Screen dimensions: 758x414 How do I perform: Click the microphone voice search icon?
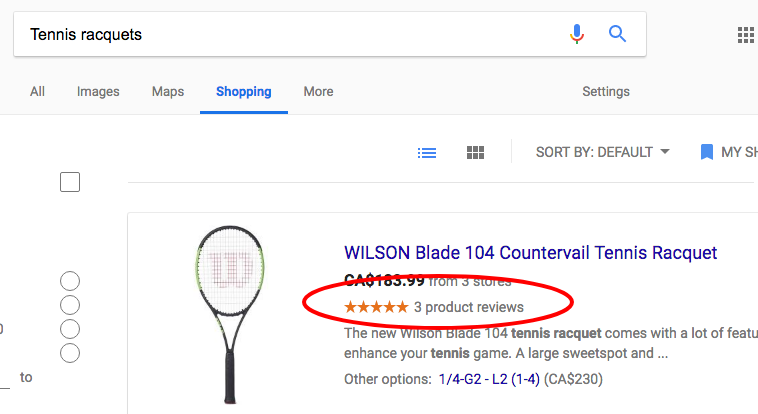pyautogui.click(x=576, y=34)
